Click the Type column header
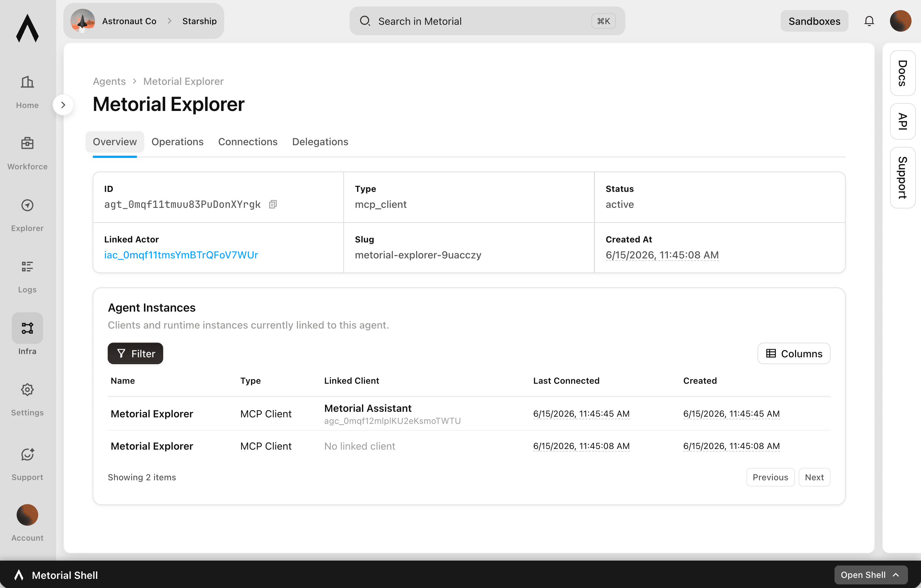Screen dimensions: 921x588 click(251, 380)
